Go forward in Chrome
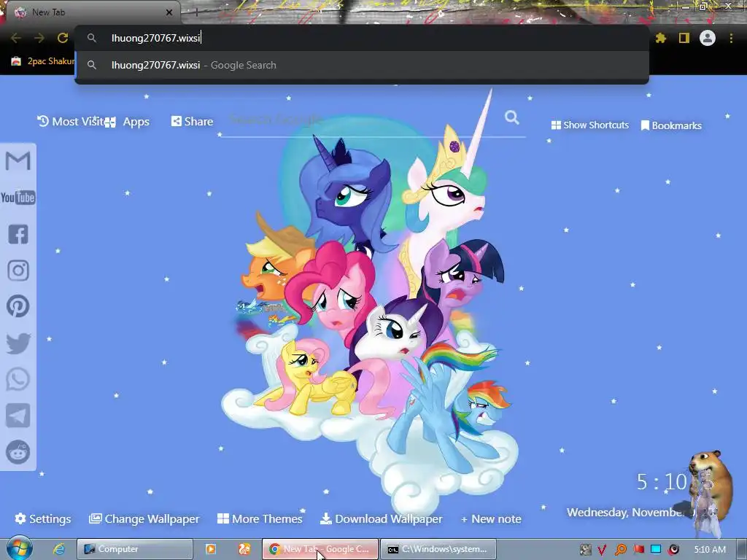The image size is (747, 560). 39,38
